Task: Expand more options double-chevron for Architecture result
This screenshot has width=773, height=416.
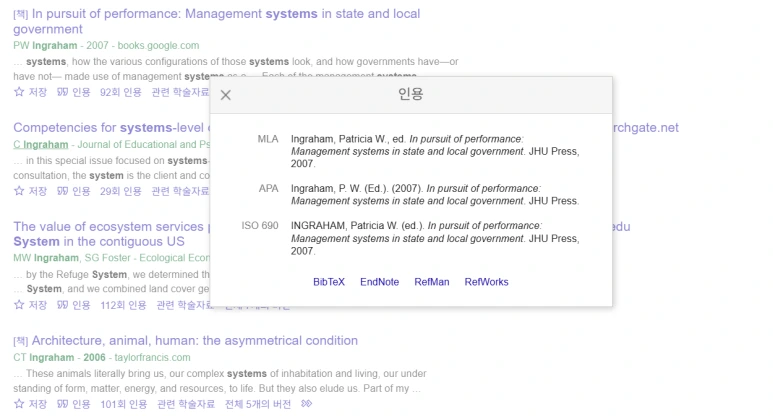Action: 307,404
